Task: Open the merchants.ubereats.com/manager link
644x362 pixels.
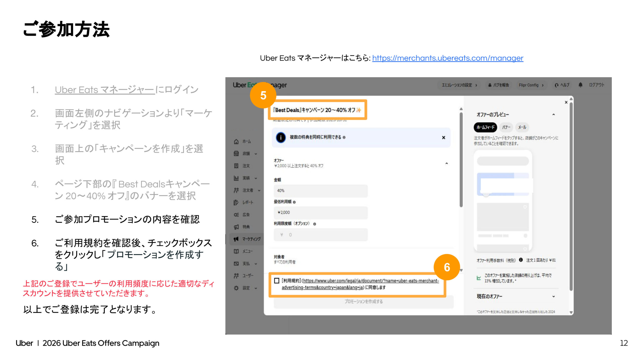Action: coord(448,58)
